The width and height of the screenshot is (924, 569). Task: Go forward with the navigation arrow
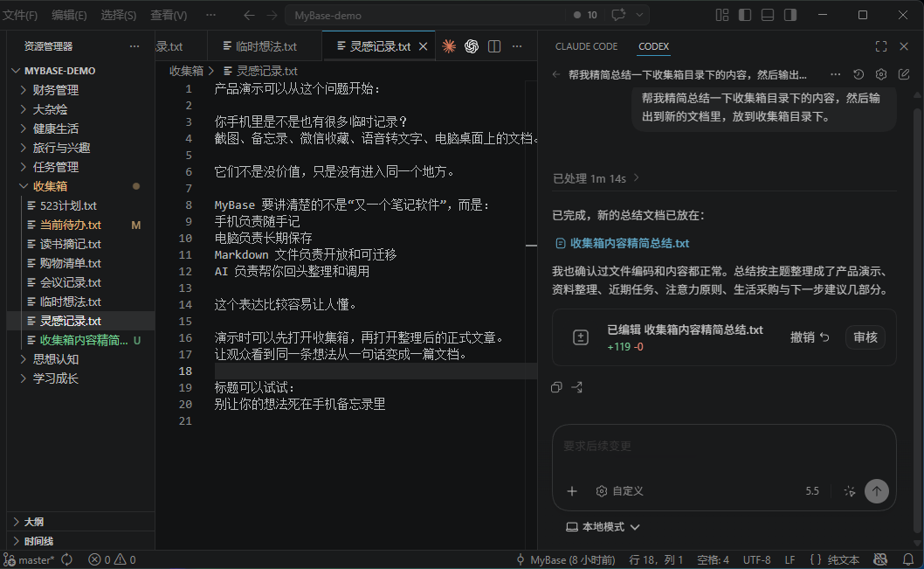click(272, 16)
